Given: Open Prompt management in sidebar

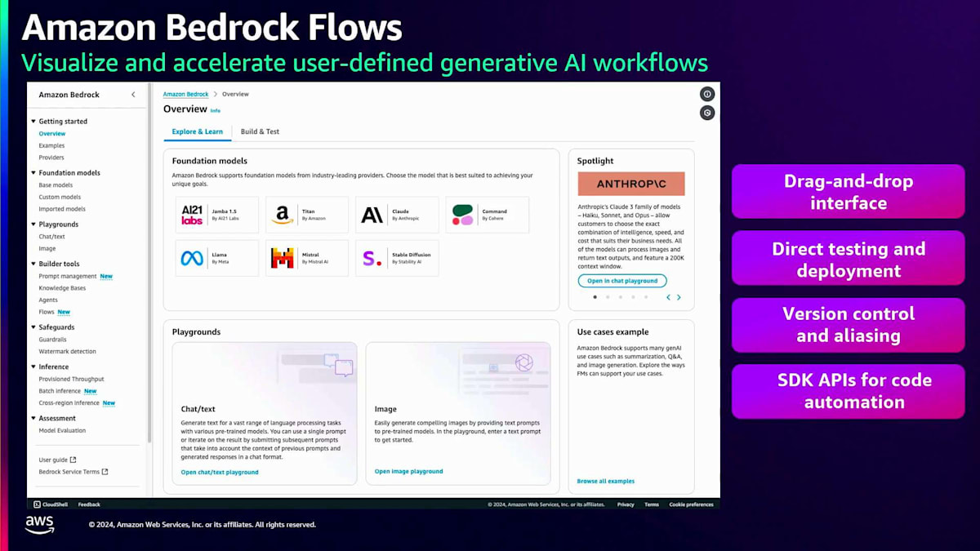Looking at the screenshot, I should click(68, 276).
